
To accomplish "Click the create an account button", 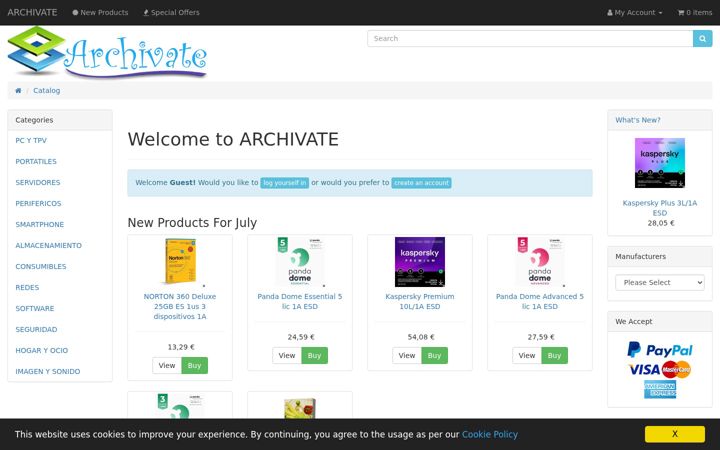I will [x=422, y=183].
